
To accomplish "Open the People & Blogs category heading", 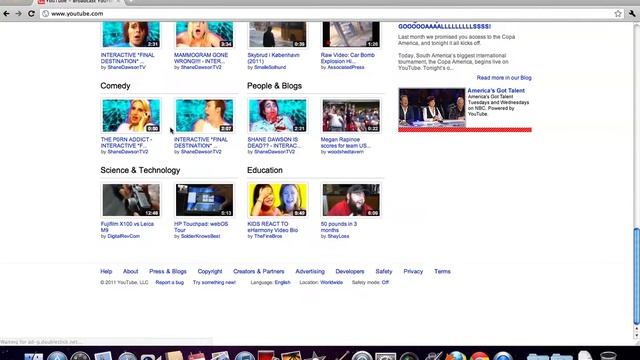I will 274,86.
